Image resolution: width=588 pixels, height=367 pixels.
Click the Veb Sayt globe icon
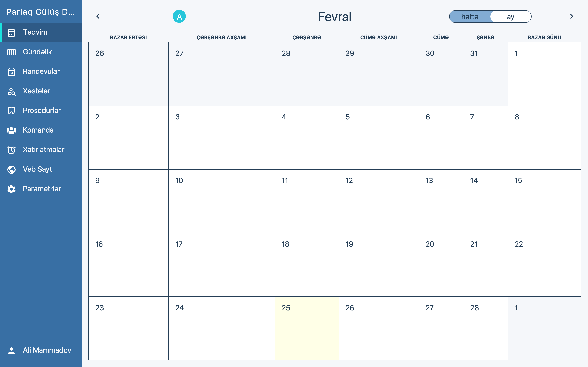[x=11, y=169]
